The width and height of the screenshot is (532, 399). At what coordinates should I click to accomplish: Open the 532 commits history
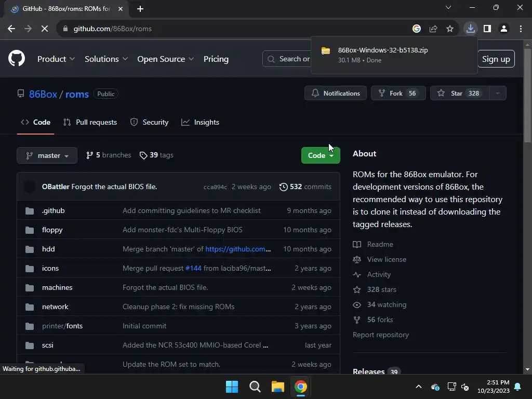click(x=305, y=187)
